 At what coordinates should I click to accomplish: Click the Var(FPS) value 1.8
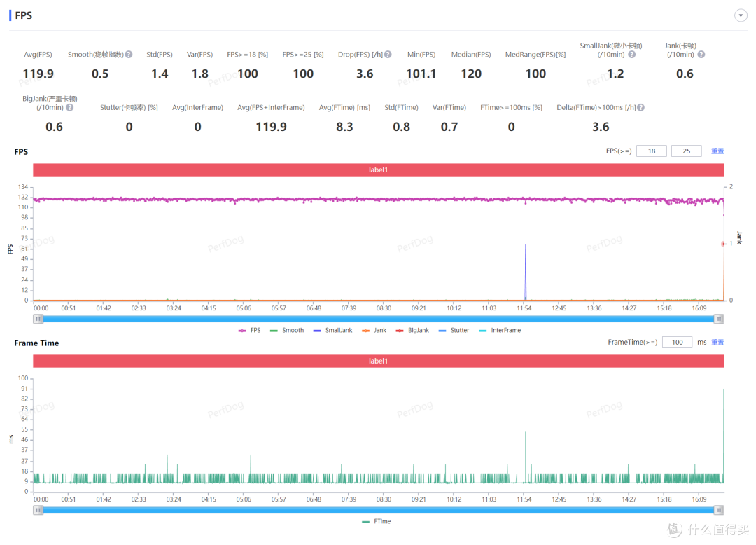pyautogui.click(x=199, y=74)
